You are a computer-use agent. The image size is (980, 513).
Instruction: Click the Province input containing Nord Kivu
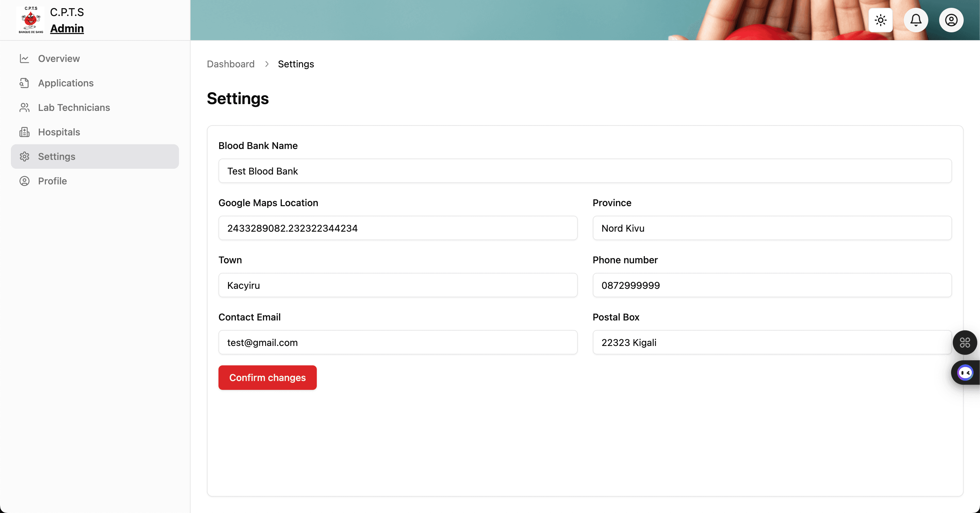[772, 228]
